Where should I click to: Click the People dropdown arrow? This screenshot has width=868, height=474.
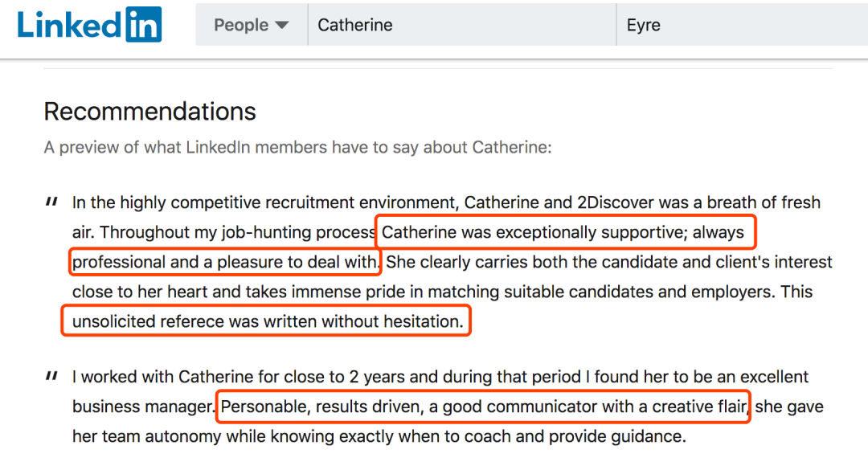(x=282, y=25)
